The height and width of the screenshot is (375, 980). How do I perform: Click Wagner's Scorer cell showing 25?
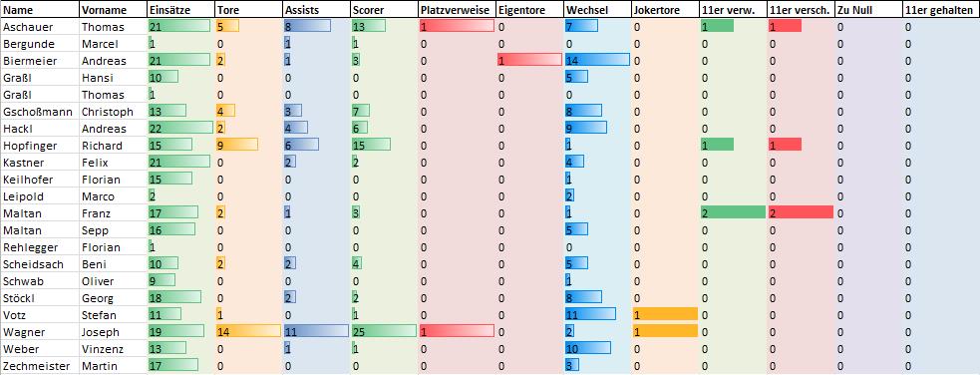[384, 331]
